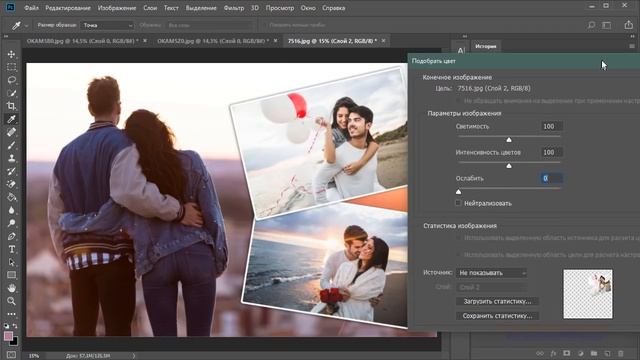Viewport: 640px width, 360px height.
Task: Click the foreground color swatch
Action: (x=8, y=336)
